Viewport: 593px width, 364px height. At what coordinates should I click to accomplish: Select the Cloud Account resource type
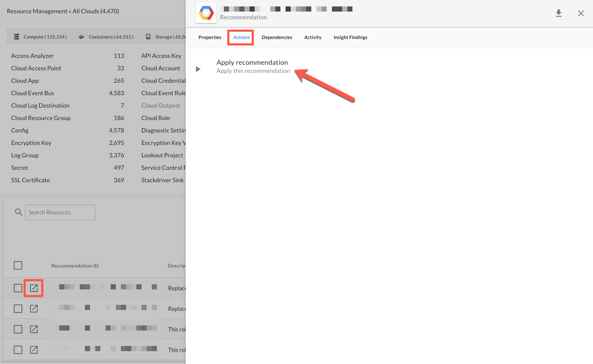click(x=161, y=68)
